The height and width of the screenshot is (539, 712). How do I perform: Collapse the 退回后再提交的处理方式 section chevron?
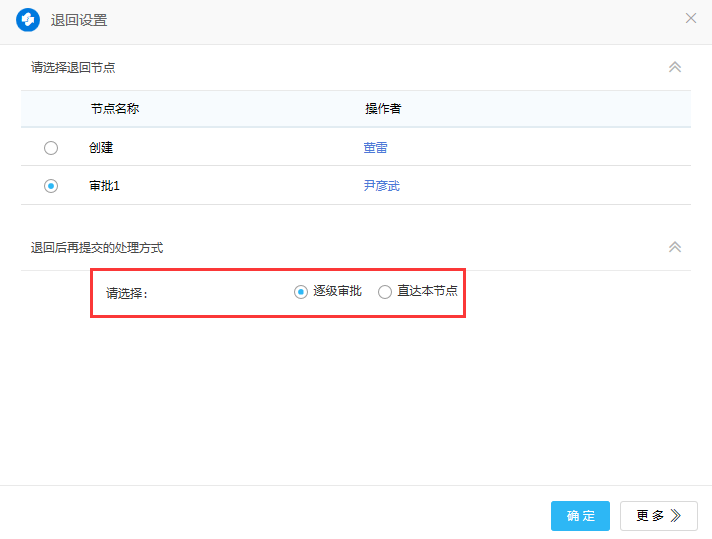675,247
